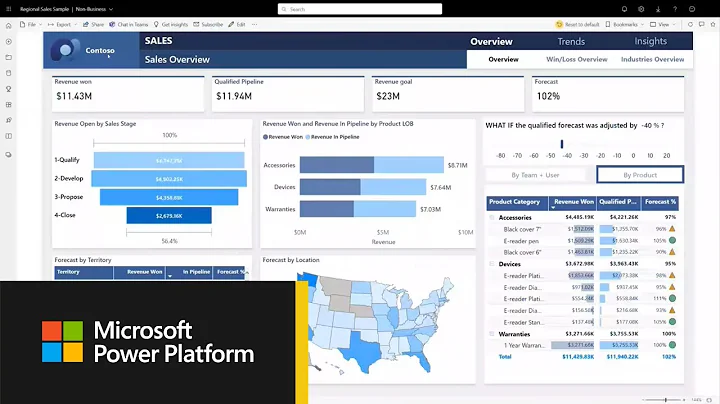Switch to the Trends tab
720x404 pixels.
coord(571,41)
